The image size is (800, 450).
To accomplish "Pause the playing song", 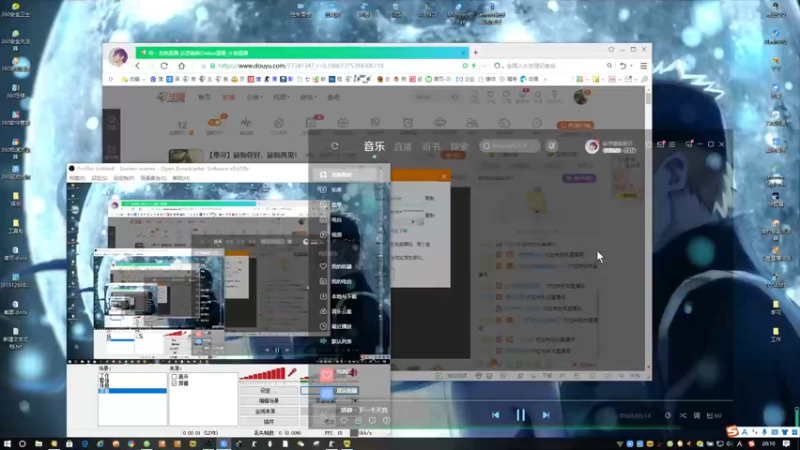I will 520,415.
